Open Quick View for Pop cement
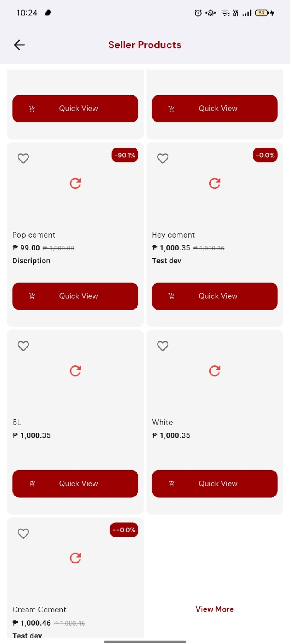 pyautogui.click(x=75, y=296)
